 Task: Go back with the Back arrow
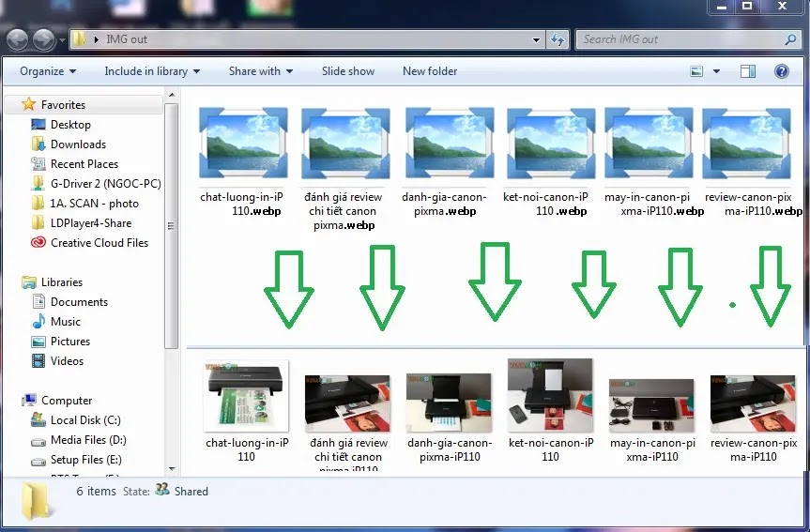pos(17,39)
